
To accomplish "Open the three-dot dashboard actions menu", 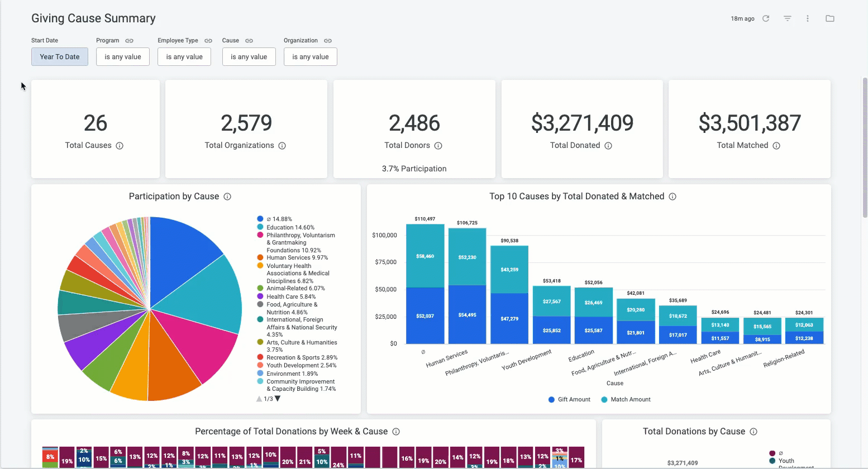I will [x=808, y=18].
